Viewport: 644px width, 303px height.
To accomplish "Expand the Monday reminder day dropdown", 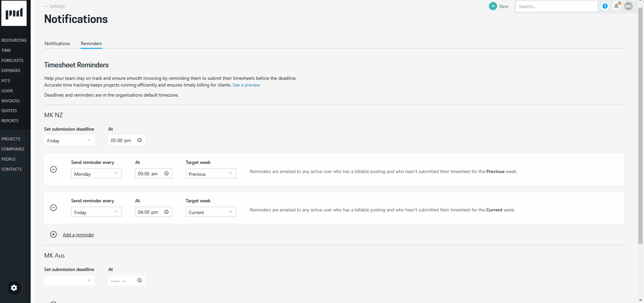I will (x=96, y=174).
